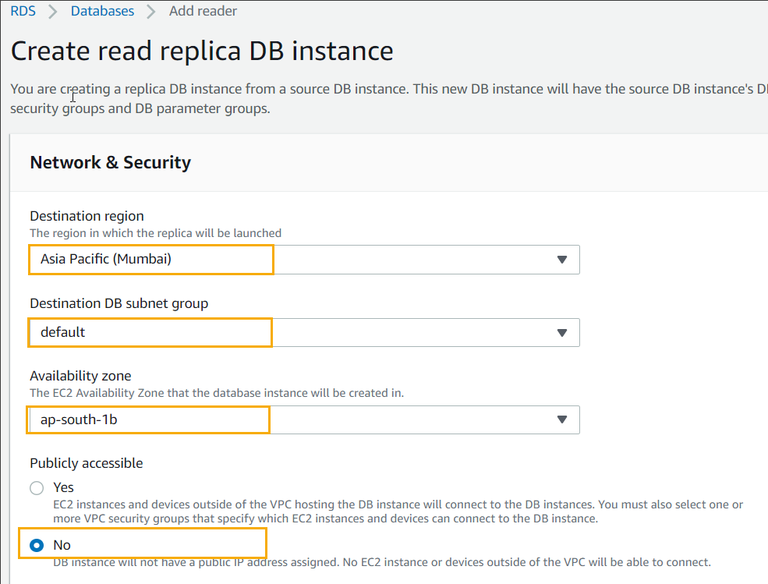This screenshot has width=768, height=584.
Task: Open the Availability zone dropdown
Action: pos(304,420)
